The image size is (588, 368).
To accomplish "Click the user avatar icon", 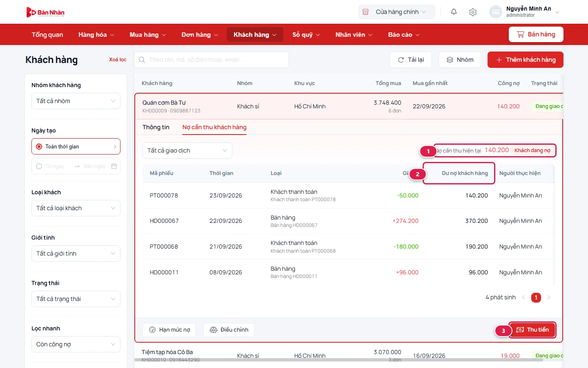I will coord(495,12).
